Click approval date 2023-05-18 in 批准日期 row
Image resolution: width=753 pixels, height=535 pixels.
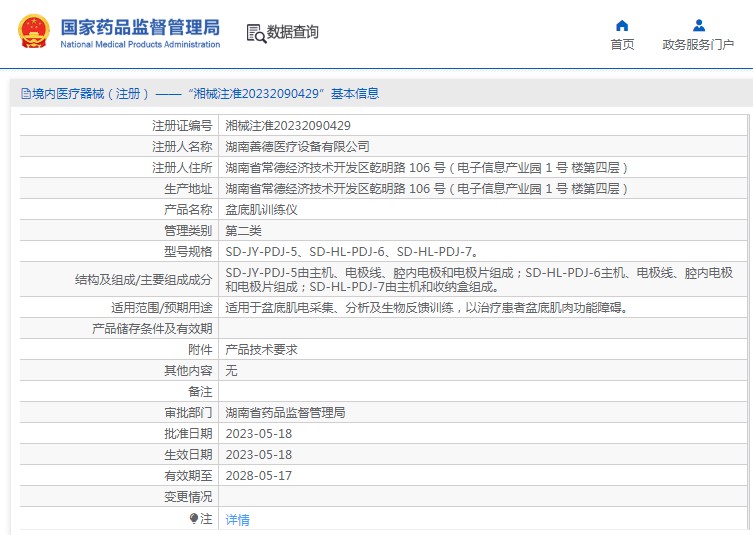click(259, 434)
